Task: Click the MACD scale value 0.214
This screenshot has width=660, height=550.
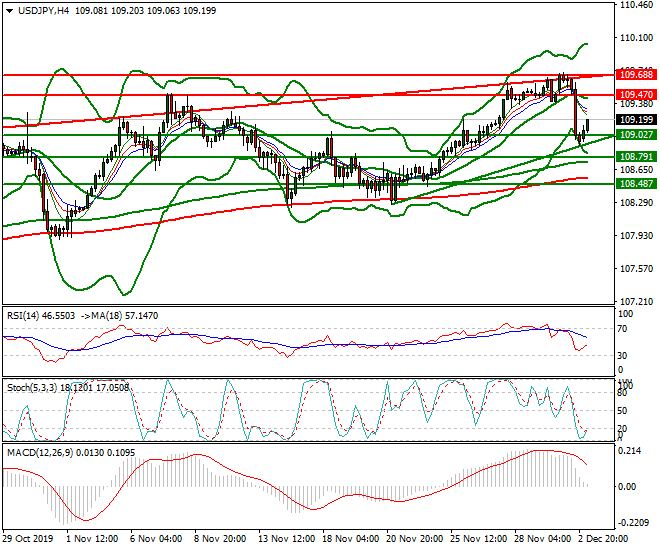Action: click(630, 451)
